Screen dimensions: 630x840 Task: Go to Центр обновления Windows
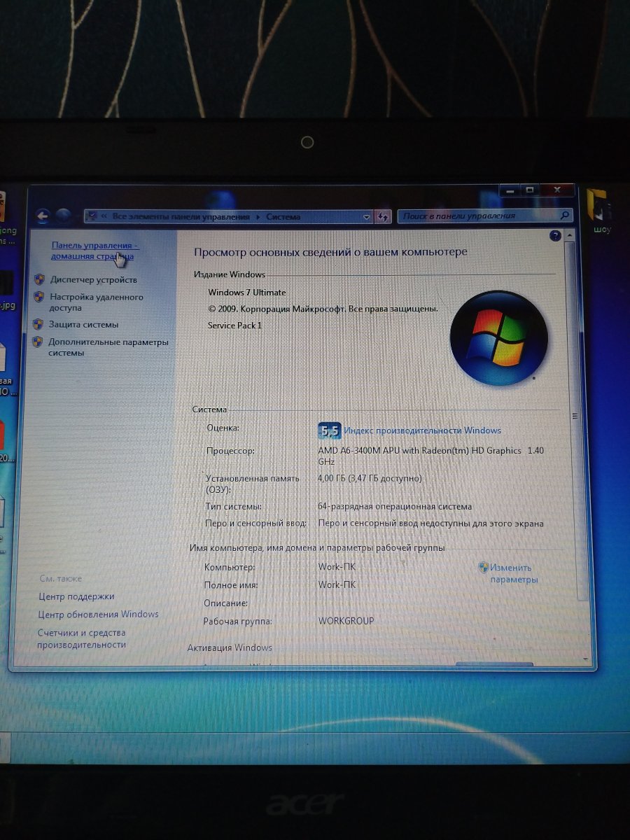click(x=98, y=614)
